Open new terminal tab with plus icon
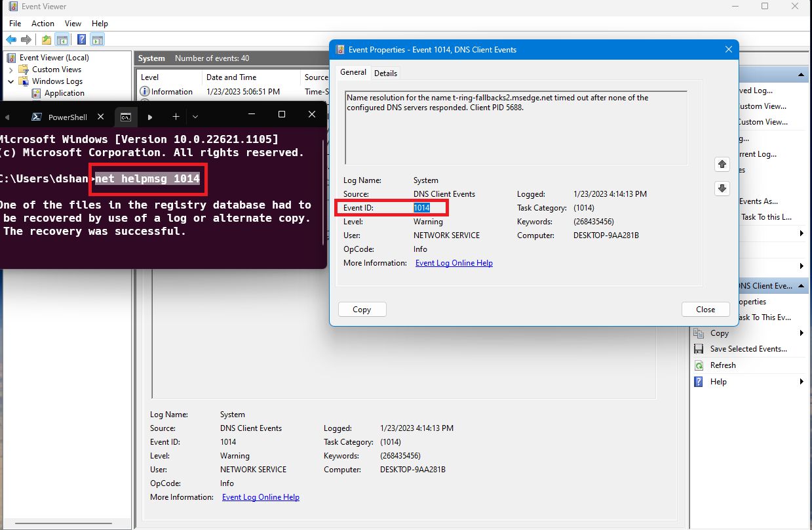The width and height of the screenshot is (812, 530). tap(176, 117)
